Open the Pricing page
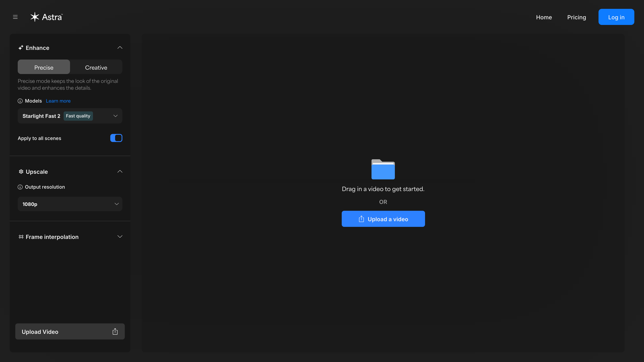This screenshot has height=362, width=644. 577,17
